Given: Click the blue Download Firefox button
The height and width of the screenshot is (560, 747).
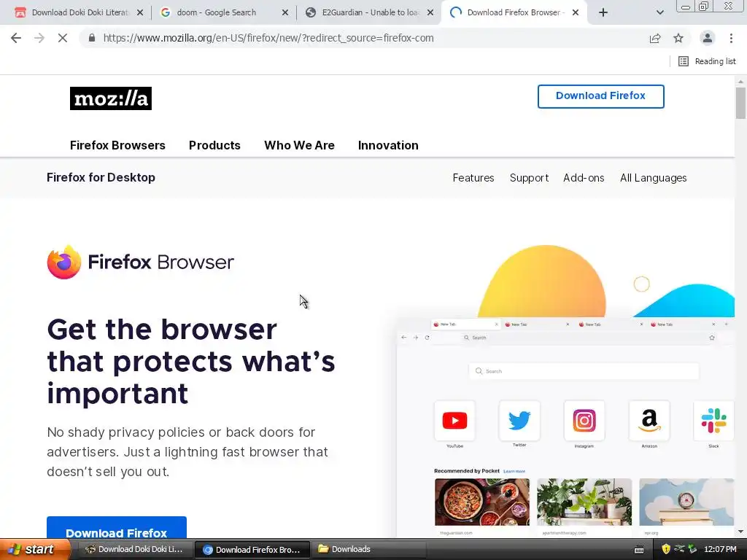Looking at the screenshot, I should (117, 529).
